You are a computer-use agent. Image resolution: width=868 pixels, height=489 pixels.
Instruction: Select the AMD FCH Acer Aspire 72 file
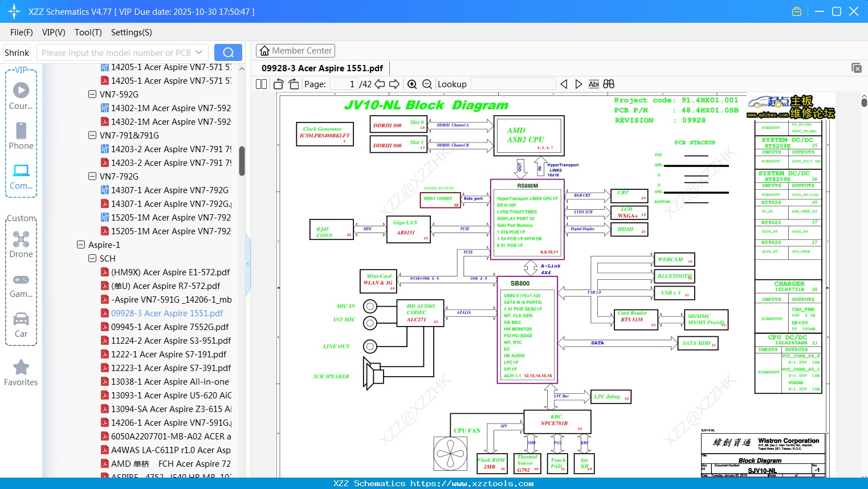point(171,464)
